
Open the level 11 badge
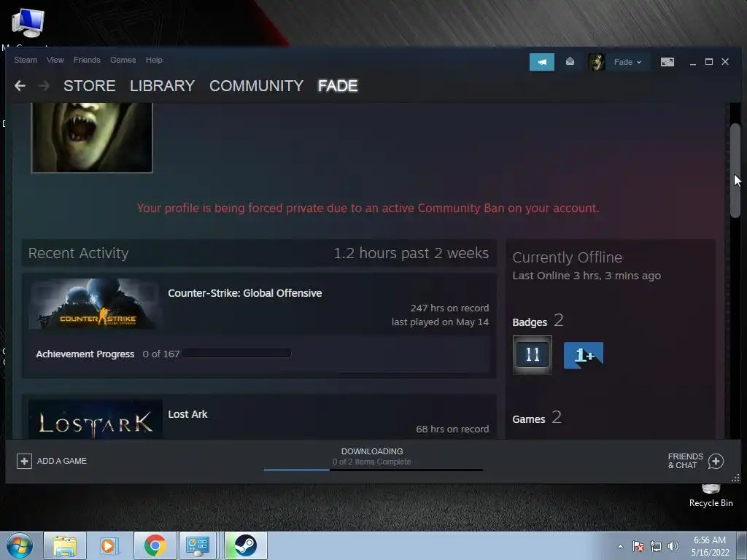point(532,355)
